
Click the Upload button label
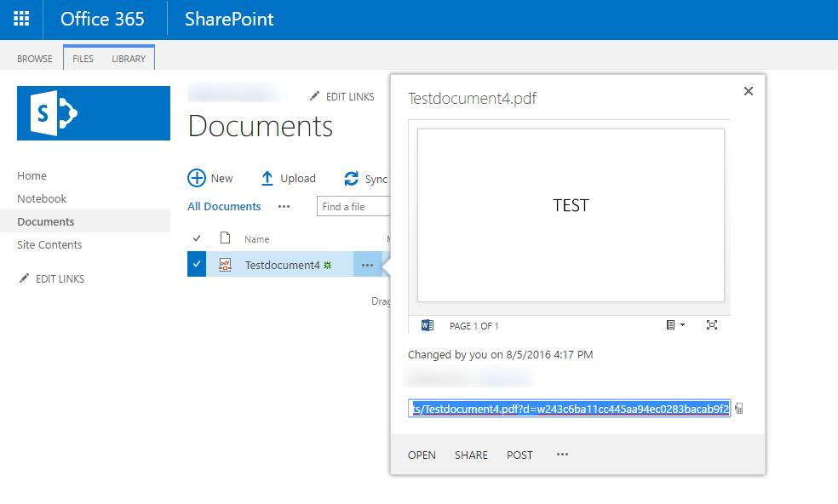(298, 179)
